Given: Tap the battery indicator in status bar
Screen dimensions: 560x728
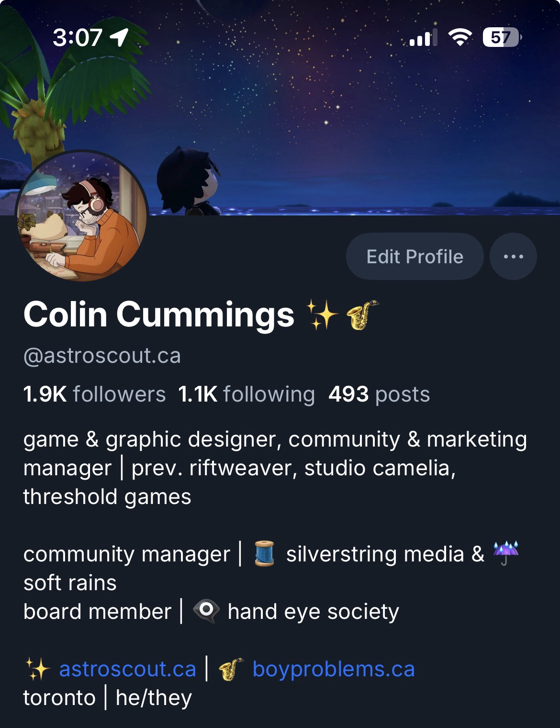Looking at the screenshot, I should 502,37.
